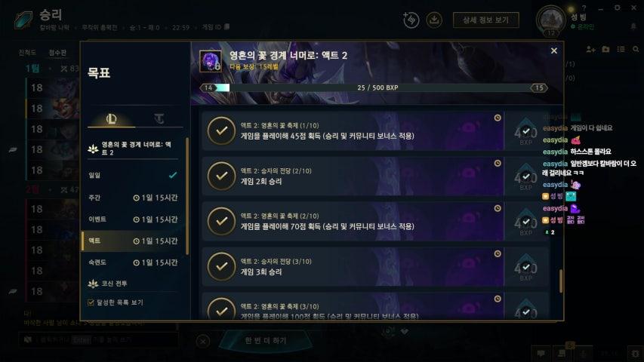644x362 pixels.
Task: Close the missions overlay with the X
Action: coord(553,51)
